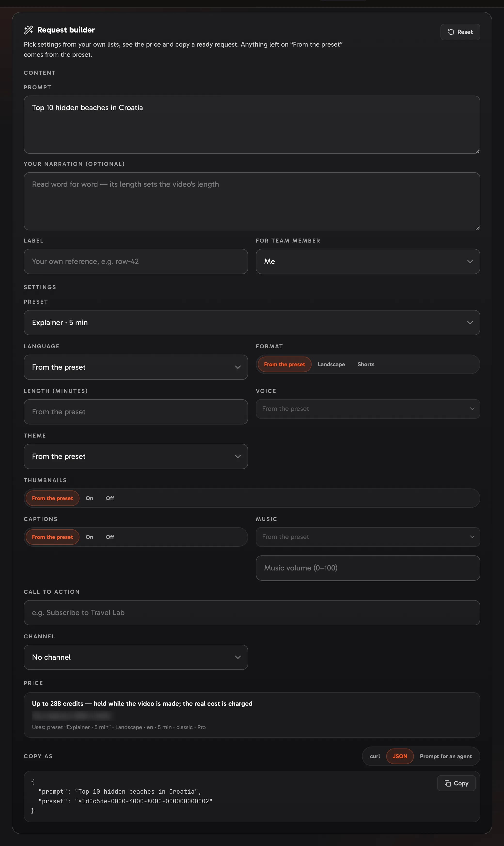Switch Copy As to curl

click(x=375, y=756)
